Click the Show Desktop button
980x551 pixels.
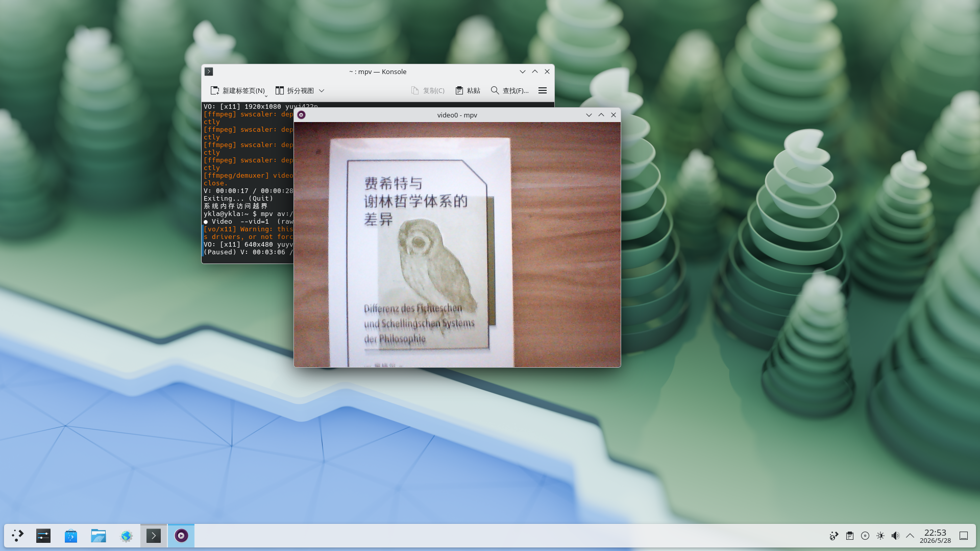[964, 536]
